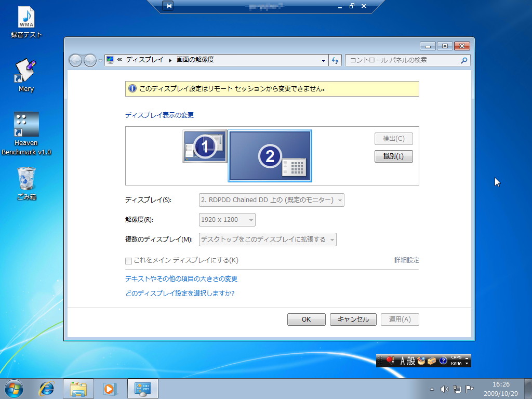Screen dimensions: 532x399
Task: Click the pin icon on remote desktop bar
Action: coord(168,6)
